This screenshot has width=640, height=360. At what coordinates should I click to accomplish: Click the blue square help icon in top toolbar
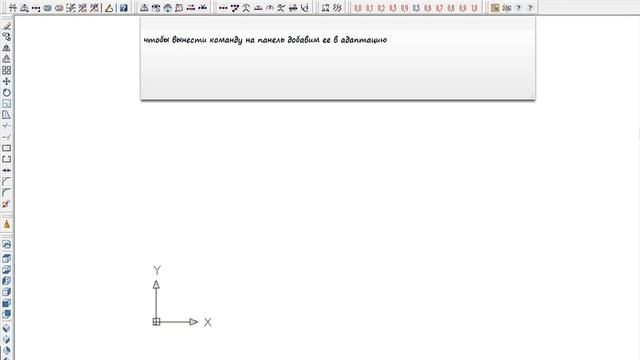point(124,8)
